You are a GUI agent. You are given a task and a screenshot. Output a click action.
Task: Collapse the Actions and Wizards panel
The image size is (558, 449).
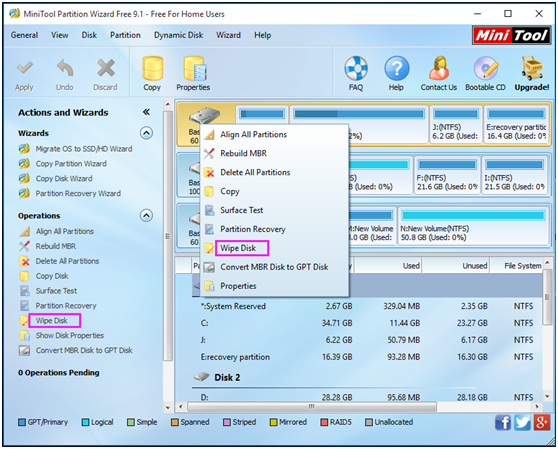(x=146, y=112)
